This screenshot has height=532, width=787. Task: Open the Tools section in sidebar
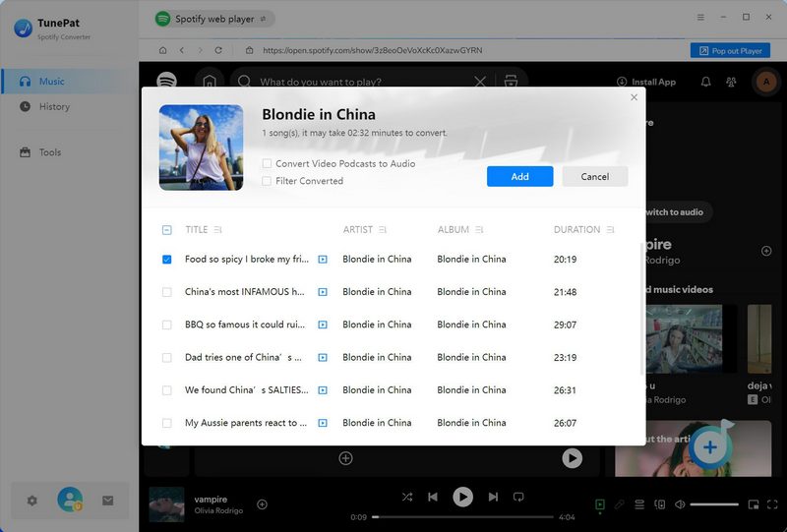[x=69, y=152]
